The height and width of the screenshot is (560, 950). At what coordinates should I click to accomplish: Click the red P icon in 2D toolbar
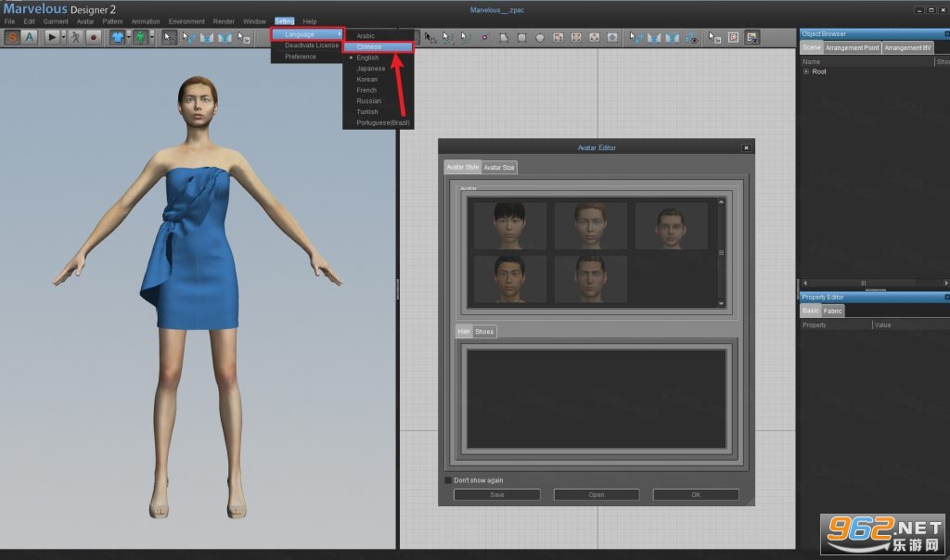(733, 37)
